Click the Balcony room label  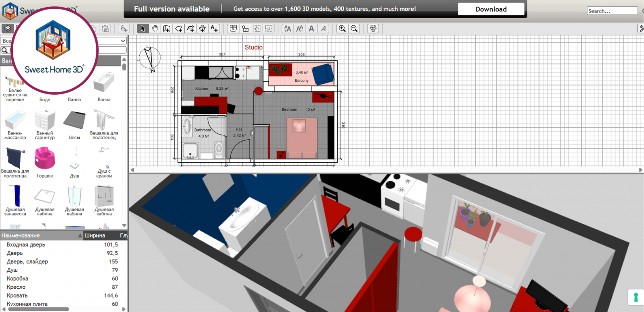tap(301, 81)
